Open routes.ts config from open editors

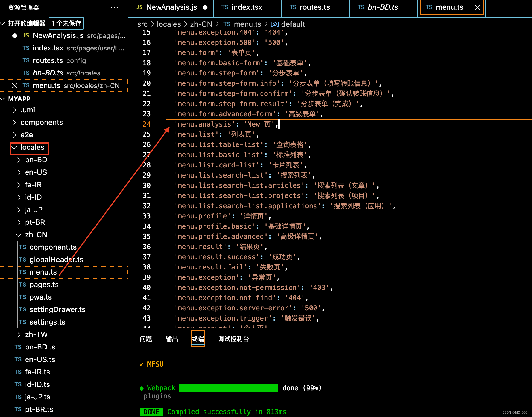click(64, 61)
